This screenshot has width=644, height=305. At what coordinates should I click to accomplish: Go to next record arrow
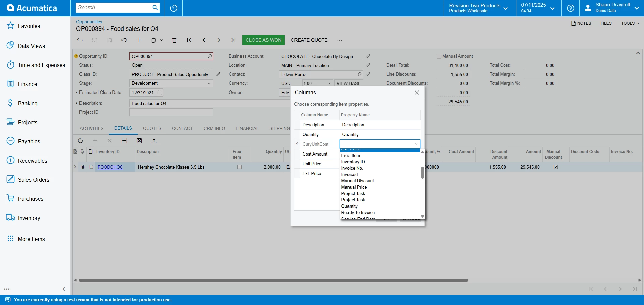click(x=219, y=40)
